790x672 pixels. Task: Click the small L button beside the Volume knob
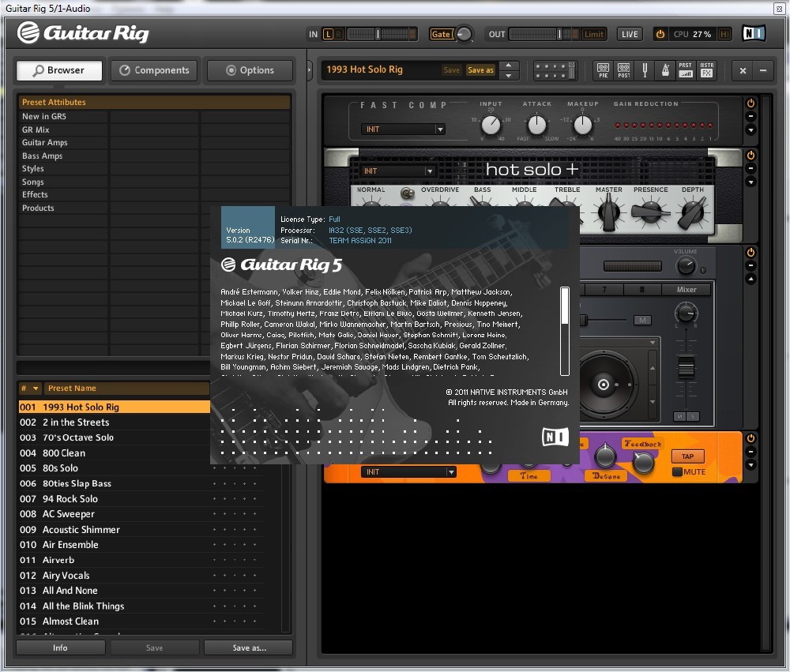(703, 270)
